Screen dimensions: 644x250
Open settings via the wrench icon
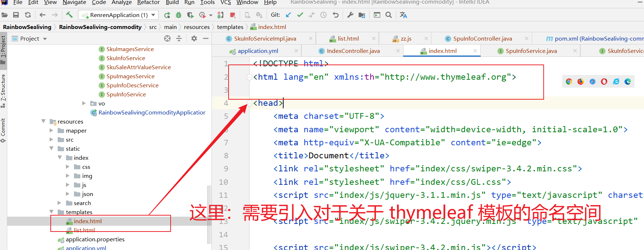[350, 15]
